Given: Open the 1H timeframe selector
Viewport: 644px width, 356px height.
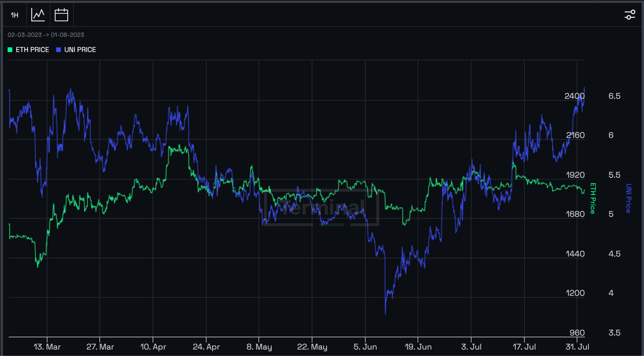Looking at the screenshot, I should [15, 15].
